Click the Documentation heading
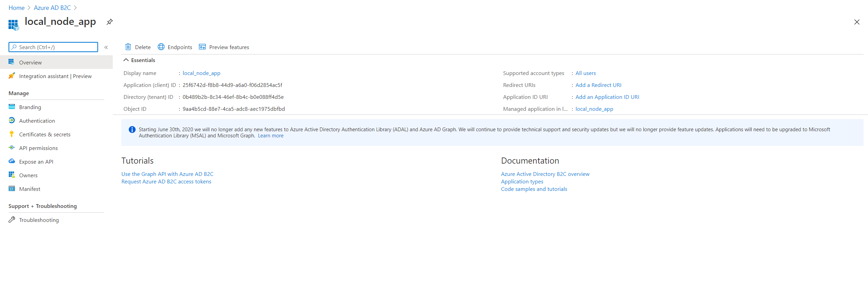This screenshot has height=302, width=868. [x=530, y=161]
